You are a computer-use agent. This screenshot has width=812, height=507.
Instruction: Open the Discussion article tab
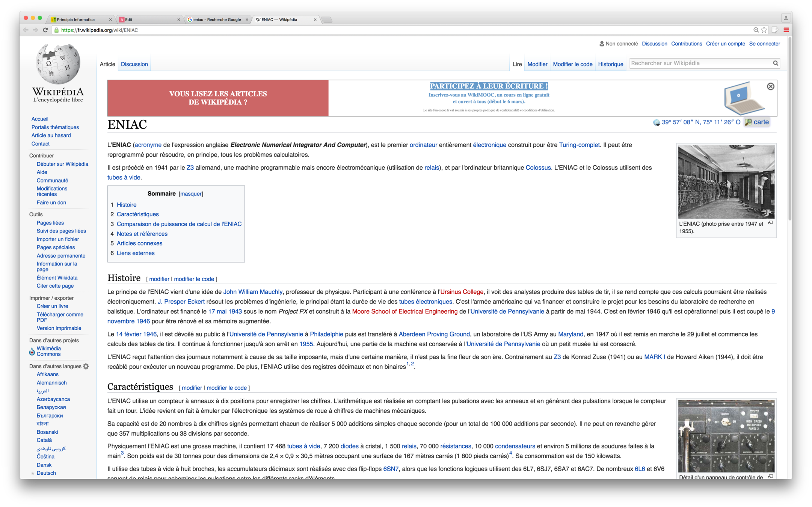134,64
